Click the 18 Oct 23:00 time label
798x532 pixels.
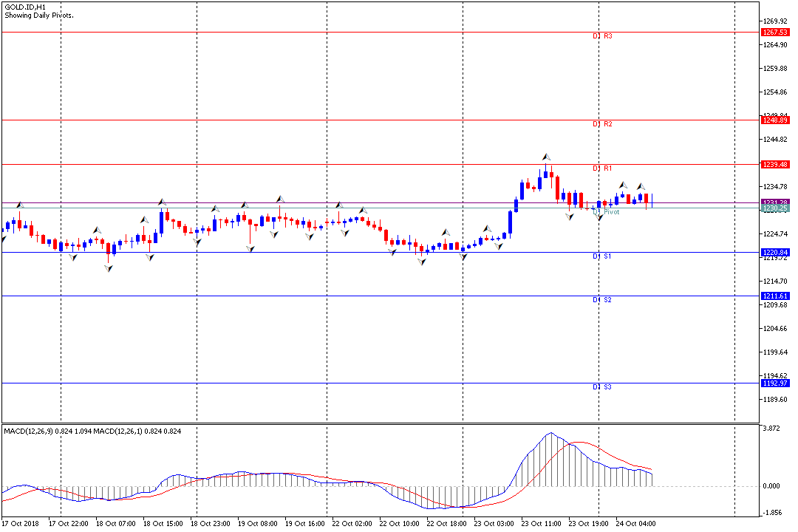tap(210, 524)
